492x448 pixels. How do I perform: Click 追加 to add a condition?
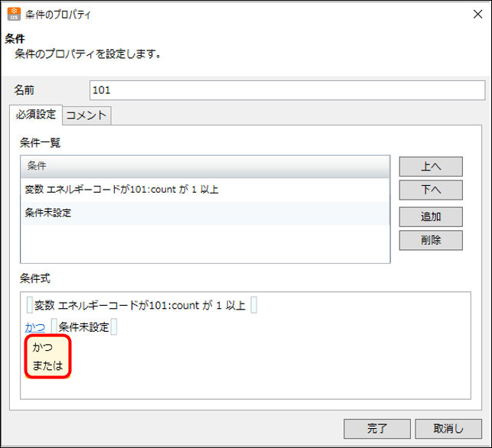coord(431,216)
